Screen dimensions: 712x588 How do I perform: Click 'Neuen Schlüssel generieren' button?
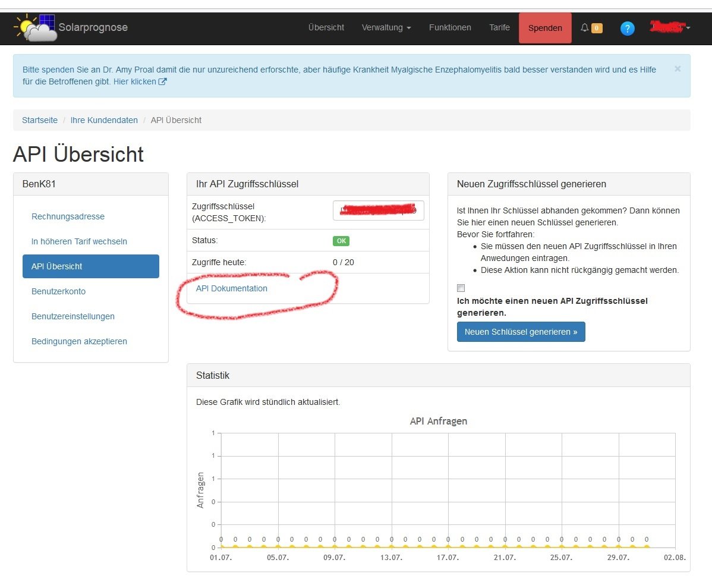[x=521, y=332]
